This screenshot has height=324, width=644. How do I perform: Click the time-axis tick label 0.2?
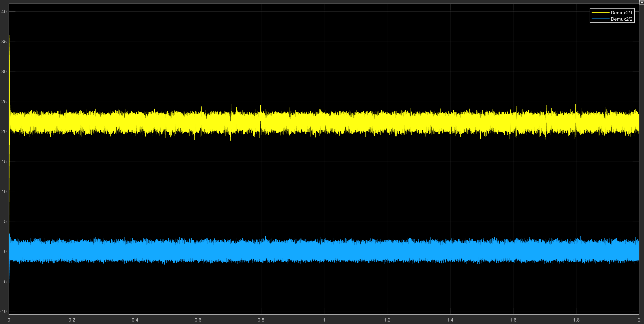coord(72,320)
